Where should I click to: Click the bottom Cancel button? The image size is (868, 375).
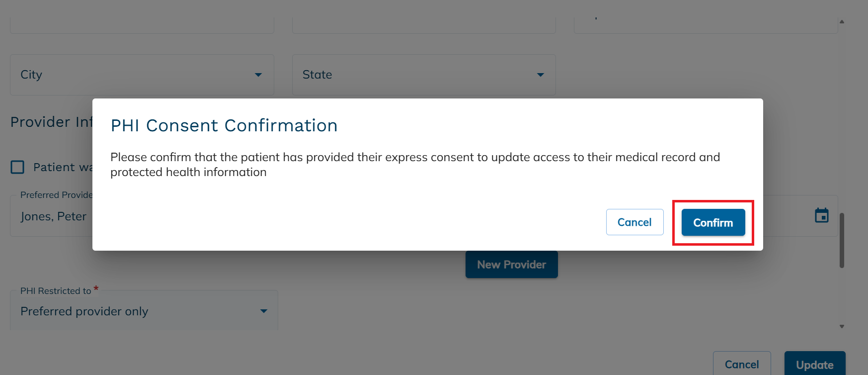pyautogui.click(x=742, y=365)
